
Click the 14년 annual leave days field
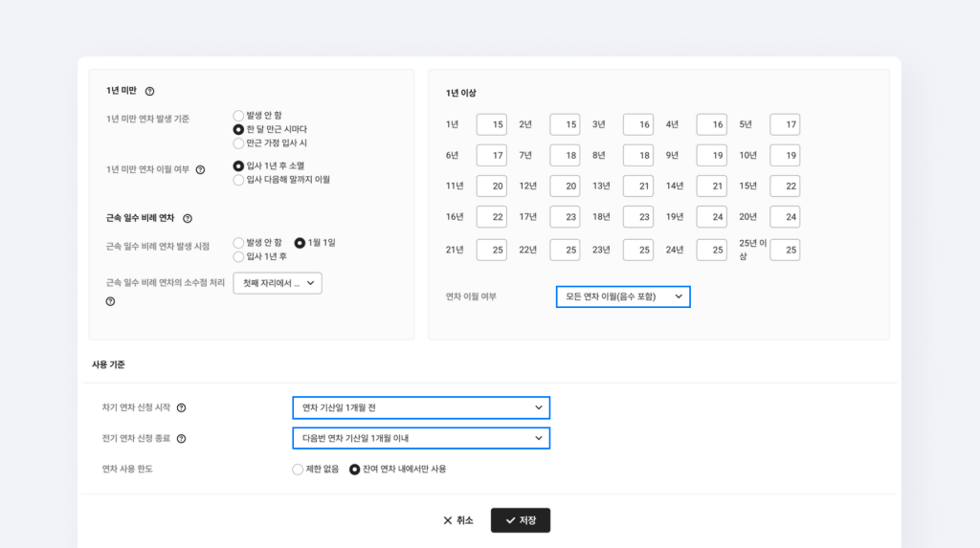712,186
